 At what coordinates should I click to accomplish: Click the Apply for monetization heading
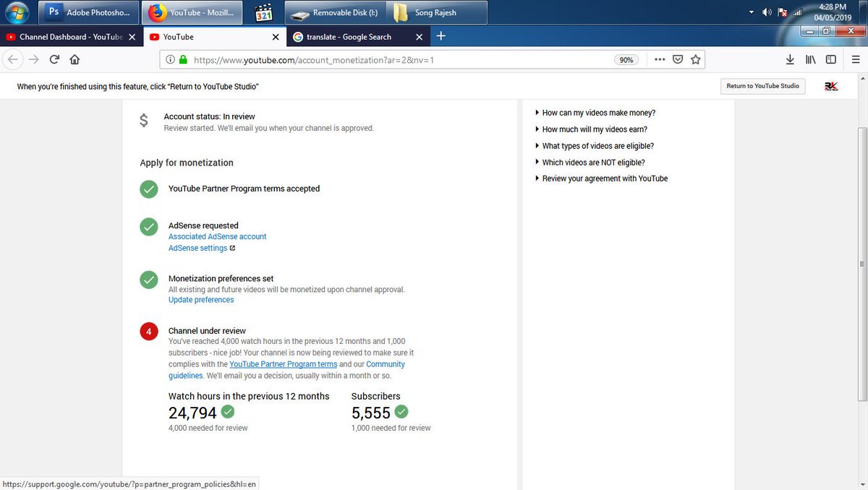(187, 163)
